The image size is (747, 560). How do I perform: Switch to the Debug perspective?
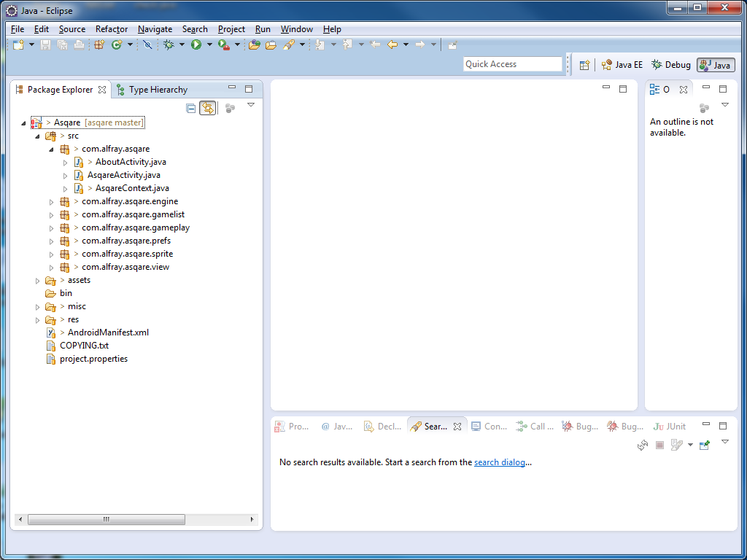671,65
